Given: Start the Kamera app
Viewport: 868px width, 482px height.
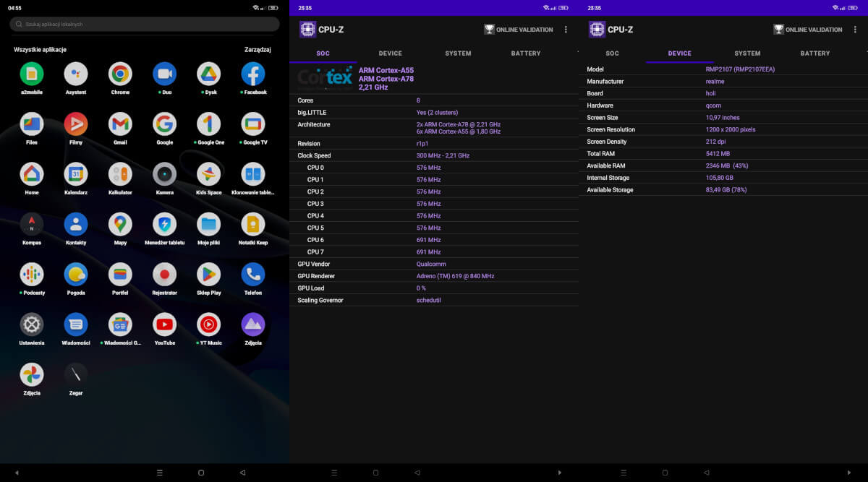Looking at the screenshot, I should pyautogui.click(x=164, y=173).
